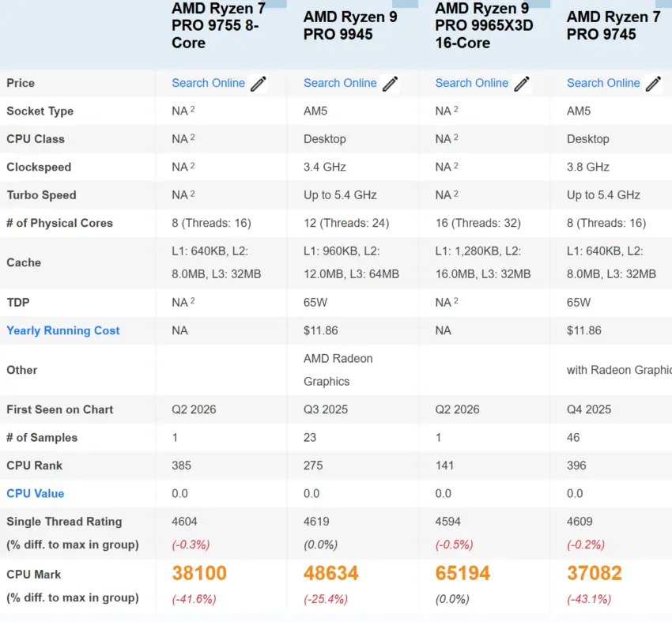Click AMD Ryzen 7 PRO 9755 8-Core heading

218,26
